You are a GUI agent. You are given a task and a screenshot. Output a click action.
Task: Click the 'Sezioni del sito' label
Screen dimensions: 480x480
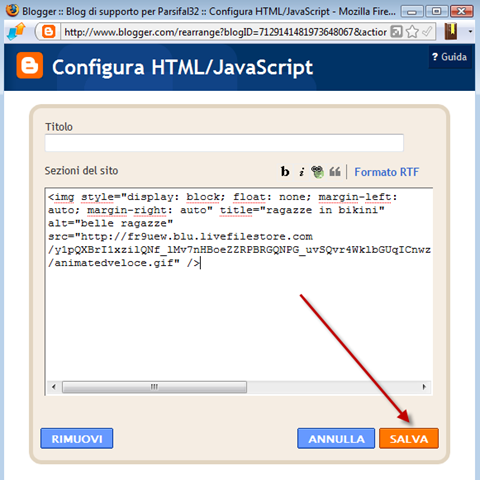point(81,171)
